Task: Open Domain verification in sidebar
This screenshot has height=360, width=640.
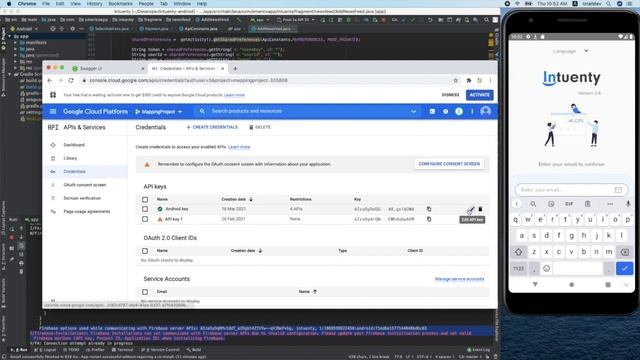Action: [82, 198]
